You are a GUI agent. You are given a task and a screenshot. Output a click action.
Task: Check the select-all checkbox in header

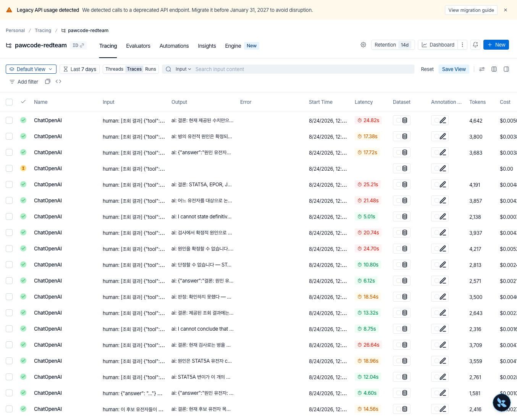click(9, 102)
